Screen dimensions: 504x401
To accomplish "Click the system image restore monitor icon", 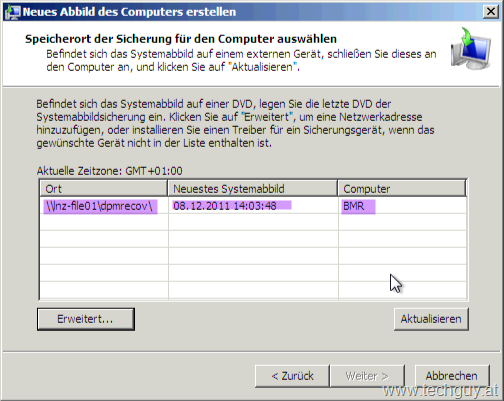I will click(471, 49).
